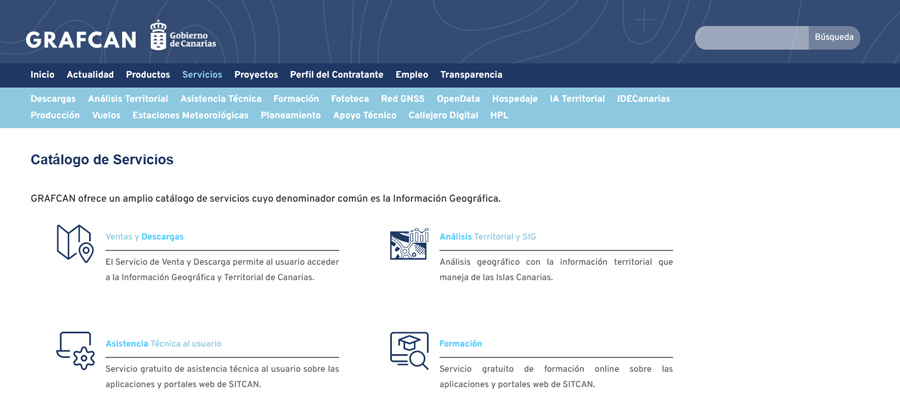The image size is (900, 400).
Task: Open the Análisis Territorial chart icon
Action: 409,243
